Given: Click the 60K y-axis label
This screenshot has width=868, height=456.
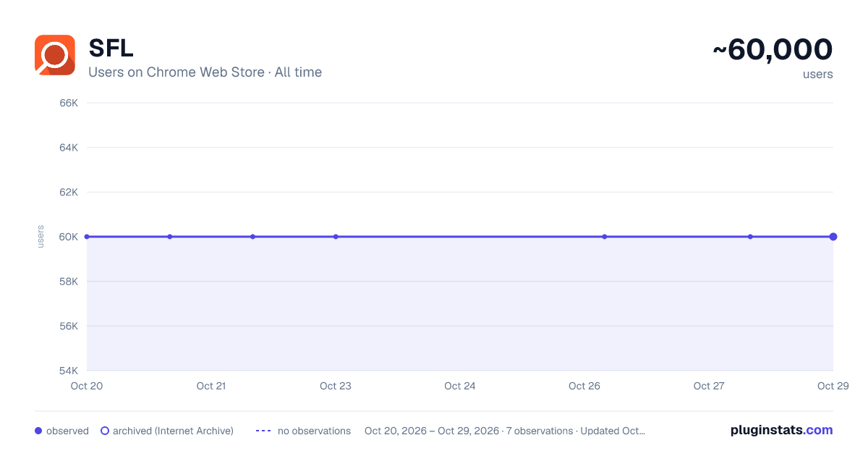Looking at the screenshot, I should [69, 237].
